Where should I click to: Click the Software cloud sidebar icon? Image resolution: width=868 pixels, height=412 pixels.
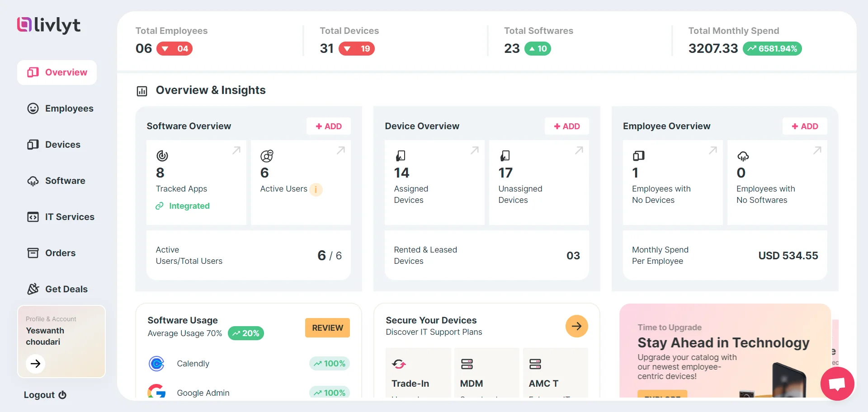pyautogui.click(x=33, y=181)
